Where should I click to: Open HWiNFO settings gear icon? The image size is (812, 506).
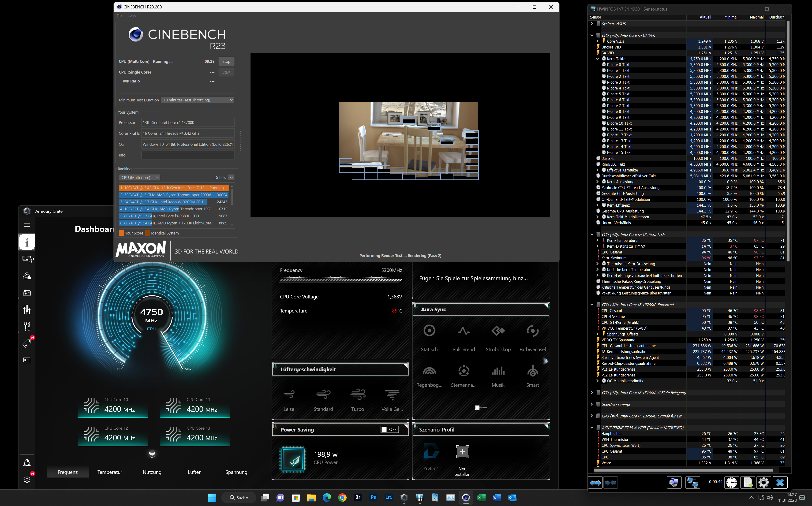coord(763,482)
